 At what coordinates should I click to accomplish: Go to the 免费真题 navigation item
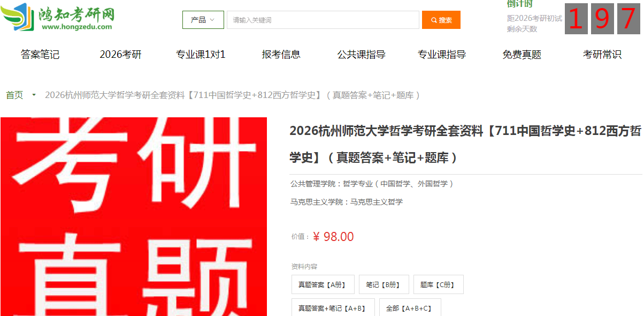[522, 54]
